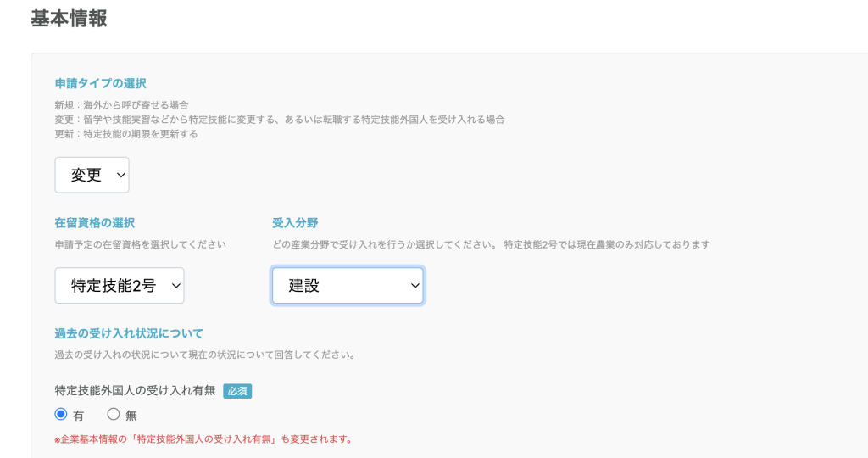This screenshot has width=868, height=458.
Task: Click the 在留資格の選択 section label
Action: click(x=95, y=223)
